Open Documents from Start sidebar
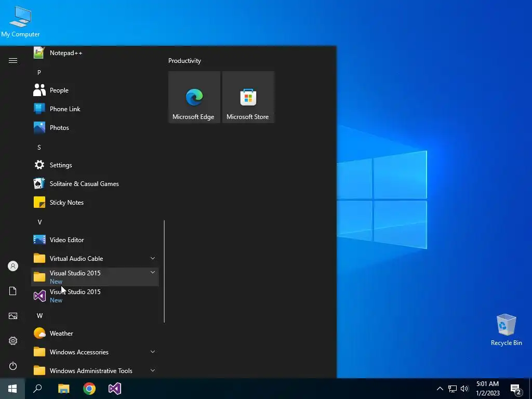The image size is (532, 399). click(x=13, y=291)
